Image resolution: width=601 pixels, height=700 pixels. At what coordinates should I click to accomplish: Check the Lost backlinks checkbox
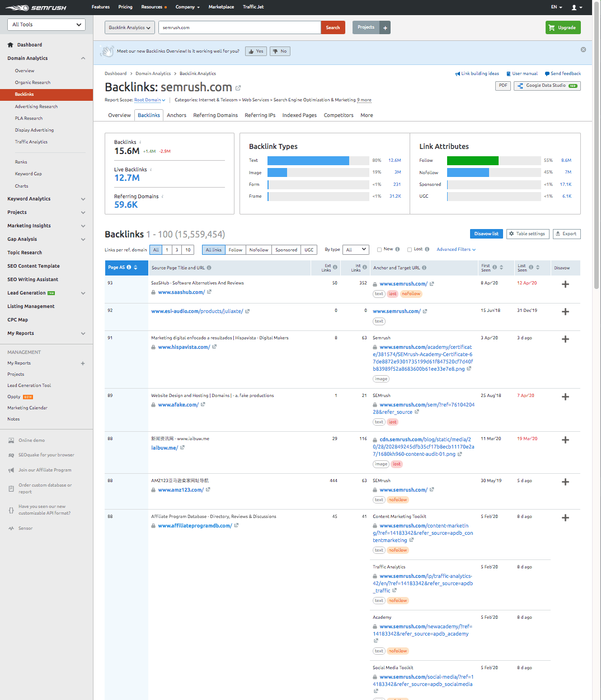pos(409,249)
